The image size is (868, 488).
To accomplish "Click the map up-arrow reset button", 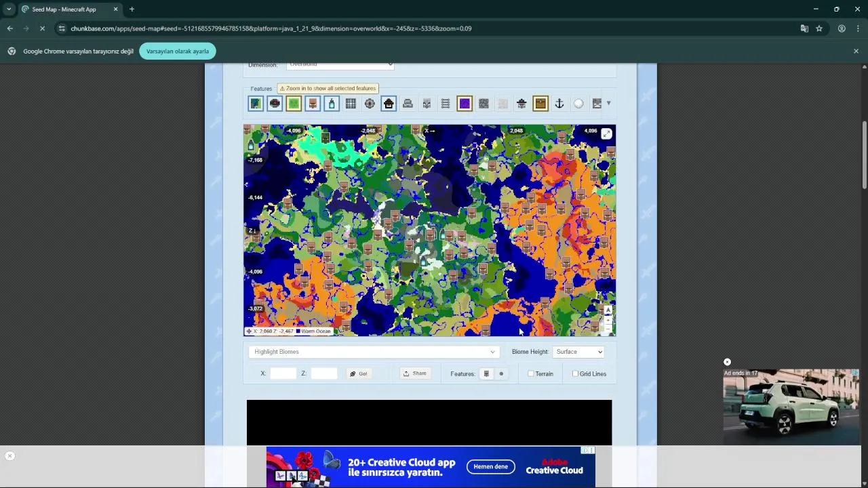I will click(x=608, y=310).
